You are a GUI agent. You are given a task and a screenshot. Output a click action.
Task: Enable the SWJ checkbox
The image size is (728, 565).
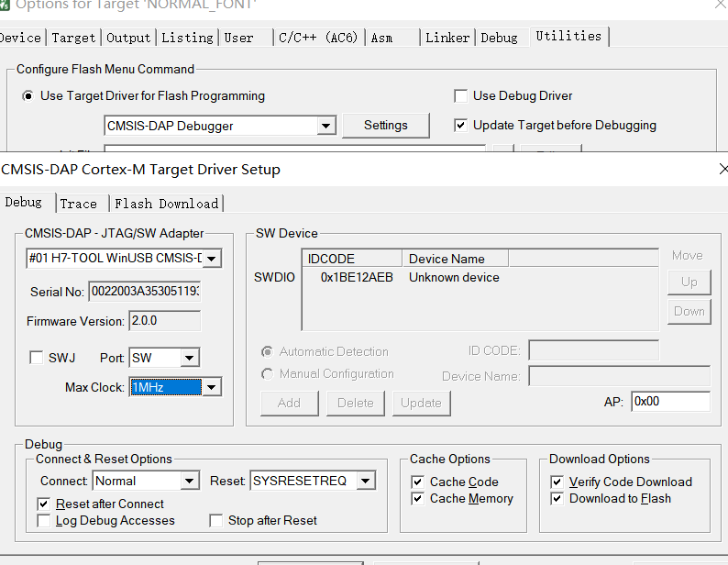point(37,358)
